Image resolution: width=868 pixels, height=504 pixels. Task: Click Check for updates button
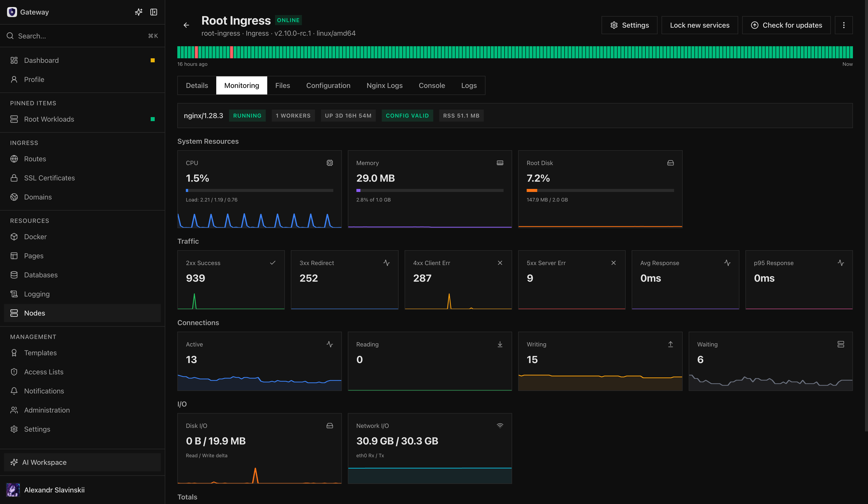tap(786, 25)
